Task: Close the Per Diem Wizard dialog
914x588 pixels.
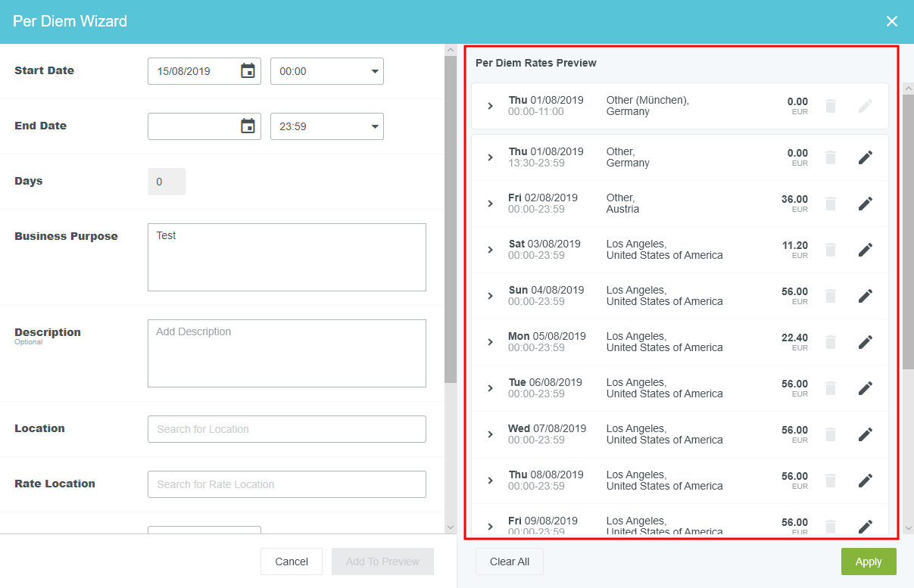Action: (x=892, y=21)
